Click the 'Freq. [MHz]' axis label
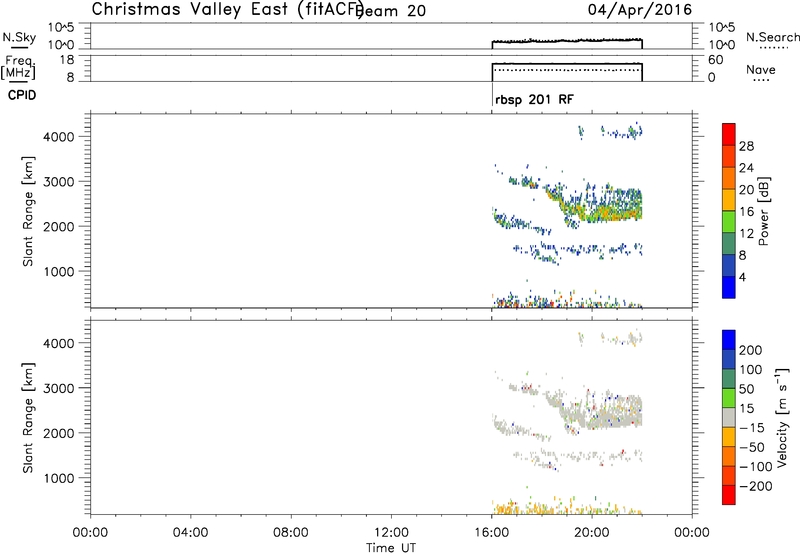Screen dimensions: 800x554 point(19,68)
